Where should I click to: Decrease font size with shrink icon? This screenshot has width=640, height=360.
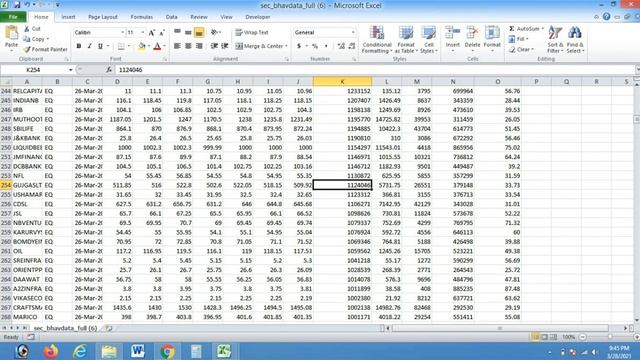tap(162, 33)
